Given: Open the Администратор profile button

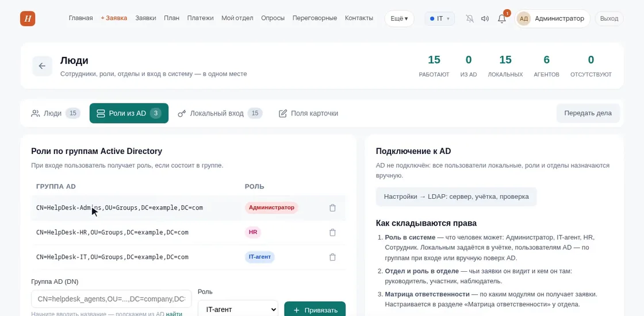Looking at the screenshot, I should click(553, 18).
